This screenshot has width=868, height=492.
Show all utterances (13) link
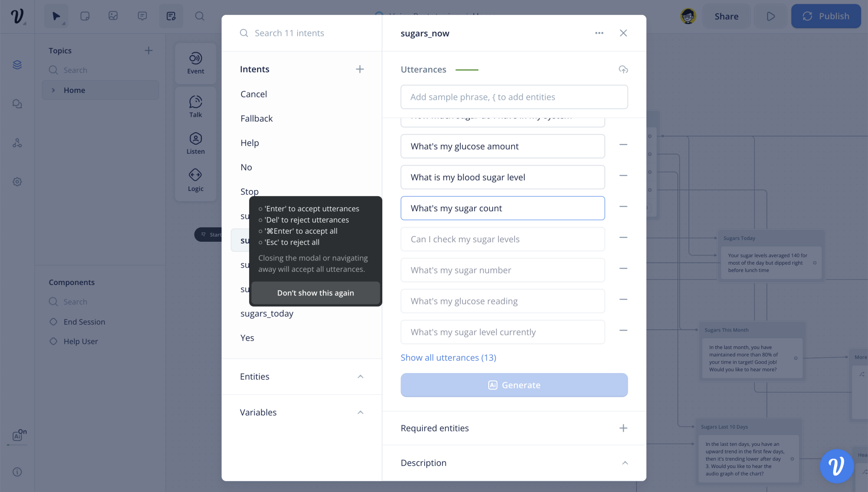pyautogui.click(x=448, y=357)
